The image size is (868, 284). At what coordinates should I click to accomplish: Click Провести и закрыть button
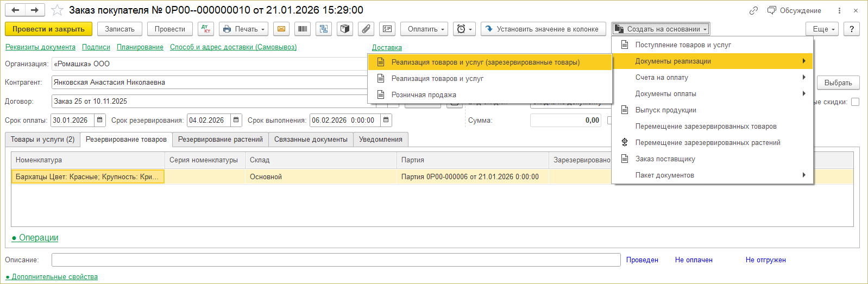pyautogui.click(x=48, y=29)
